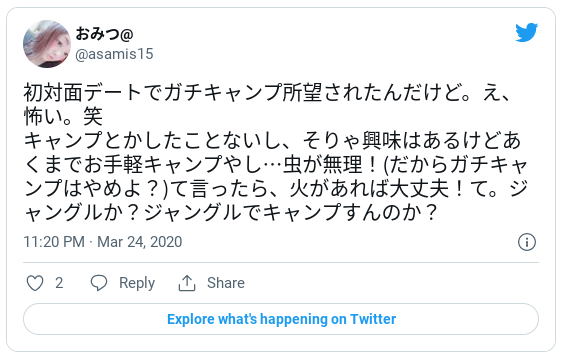Open the user's profile avatar photo
This screenshot has height=360, width=565.
[x=47, y=44]
